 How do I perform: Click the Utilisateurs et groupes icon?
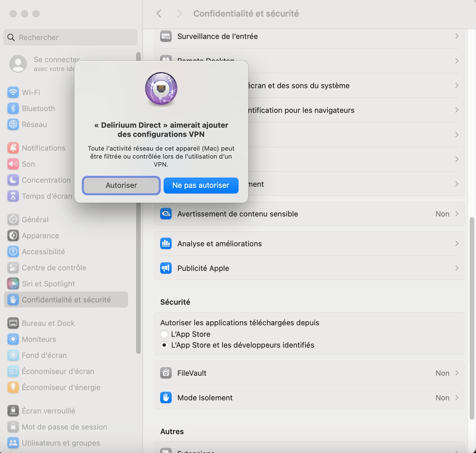coord(13,442)
